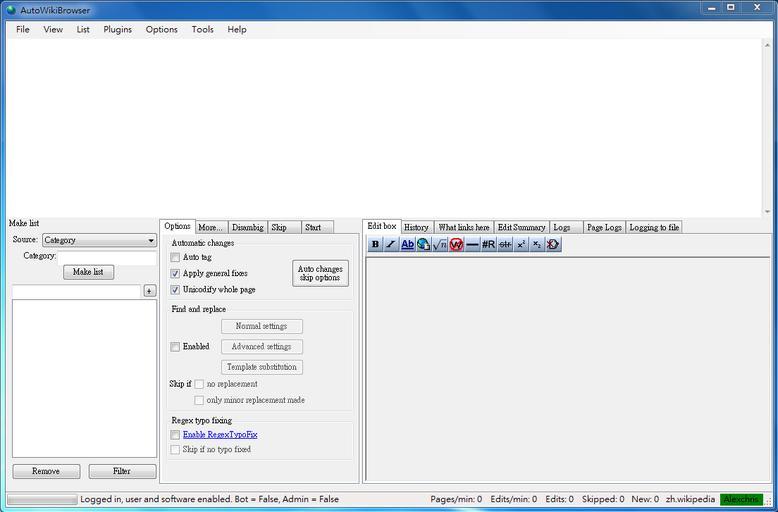Open the Plugins menu
Viewport: 778px width, 512px height.
coord(118,29)
